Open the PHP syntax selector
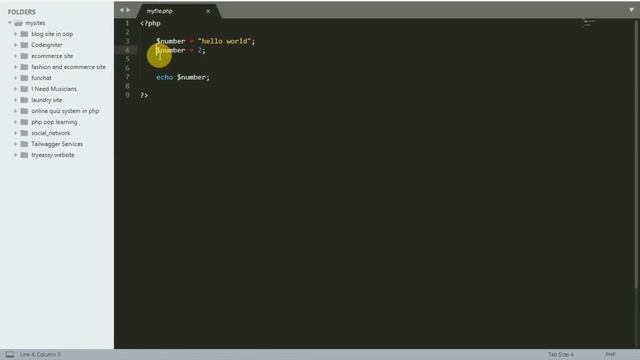The width and height of the screenshot is (640, 360). (x=610, y=354)
